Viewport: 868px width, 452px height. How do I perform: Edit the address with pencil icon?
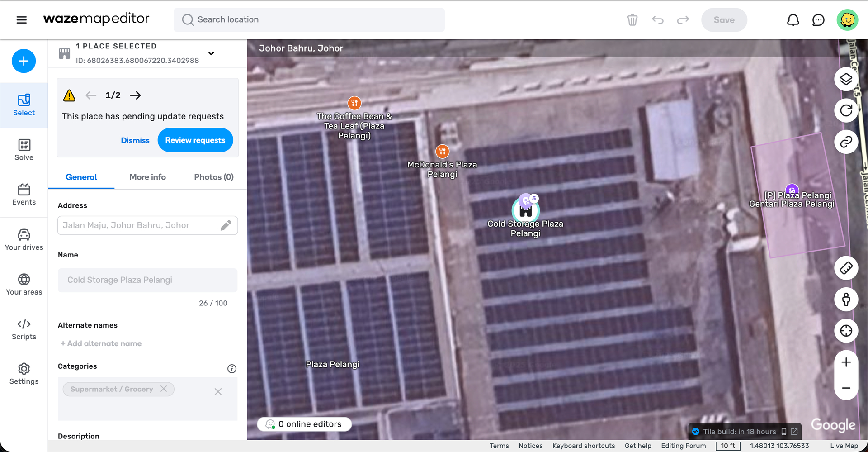click(226, 225)
